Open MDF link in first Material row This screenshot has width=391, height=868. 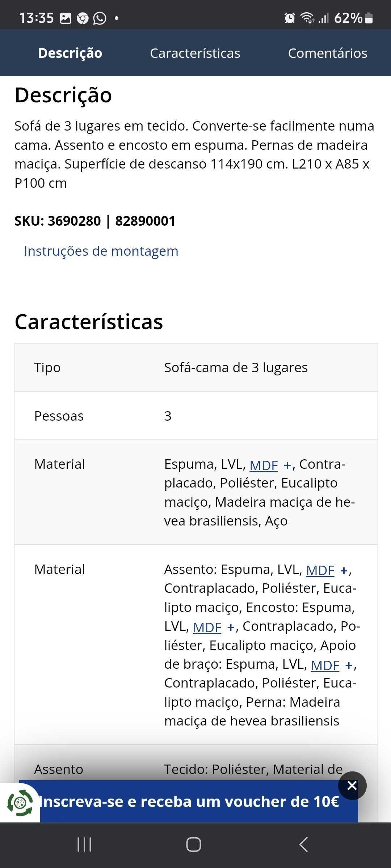coord(264,465)
